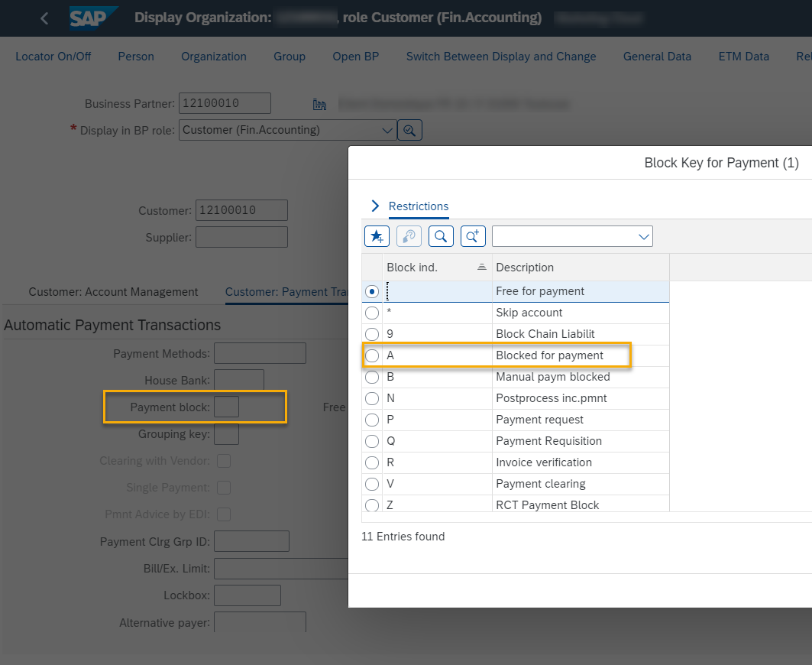This screenshot has height=665, width=812.
Task: Add to personal value list star icon
Action: [377, 236]
